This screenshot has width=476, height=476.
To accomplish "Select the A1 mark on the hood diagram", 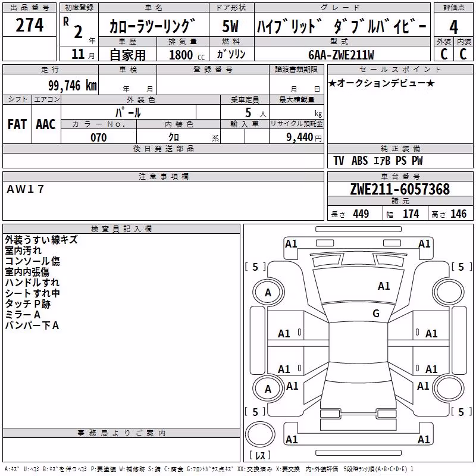I will [384, 286].
